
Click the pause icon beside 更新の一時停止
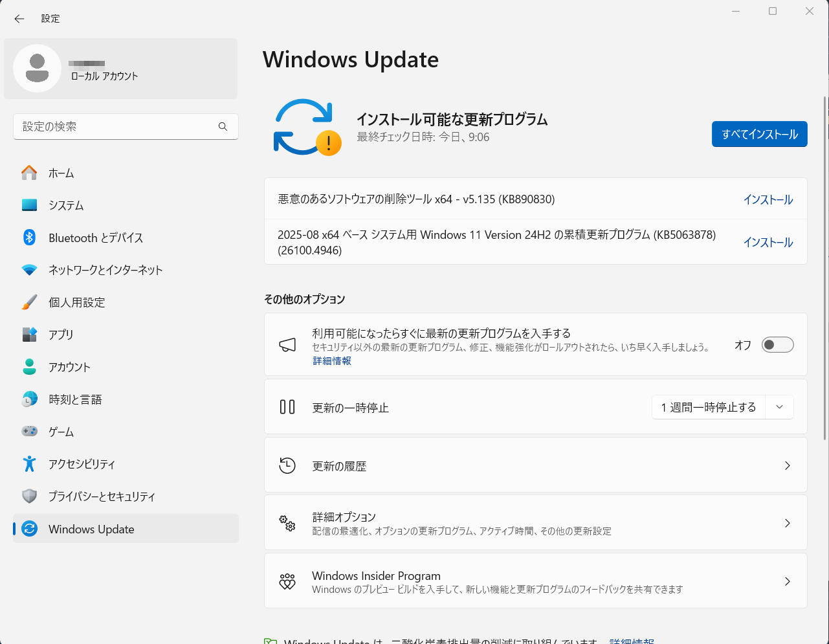pyautogui.click(x=287, y=407)
